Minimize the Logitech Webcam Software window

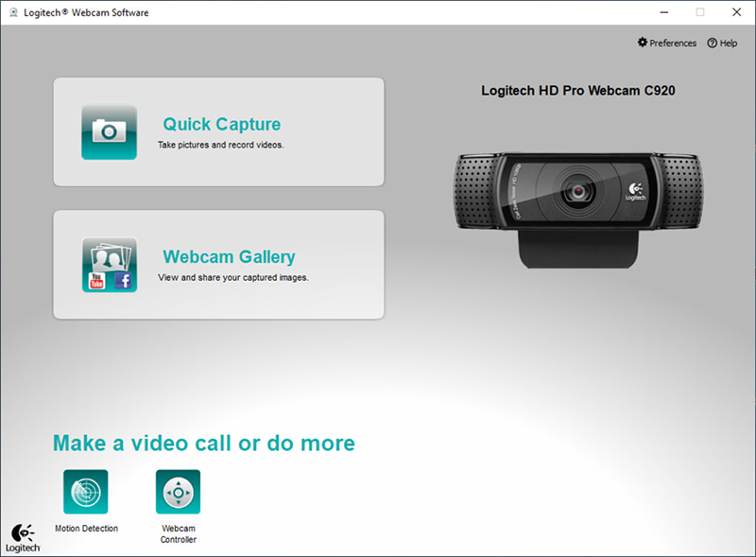tap(664, 12)
